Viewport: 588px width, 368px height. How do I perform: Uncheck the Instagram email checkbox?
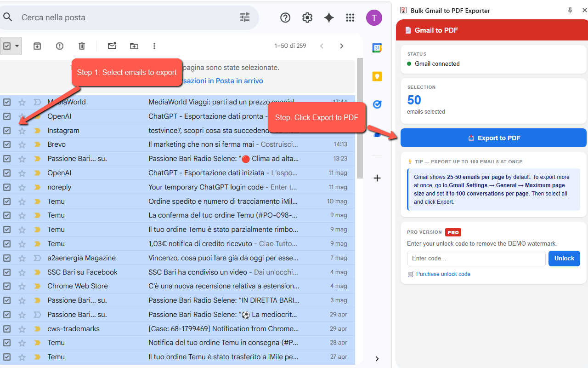click(7, 131)
